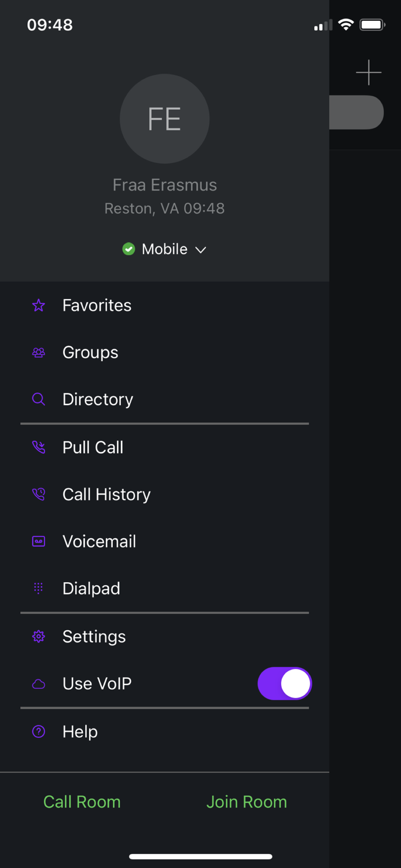
Task: Click the Dialpad grid icon
Action: [39, 589]
